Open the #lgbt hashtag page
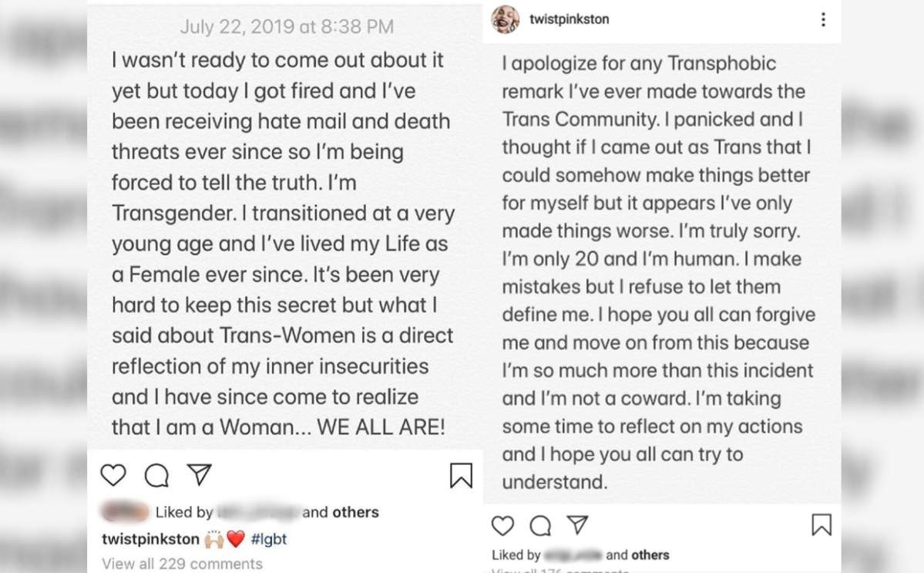924x573 pixels. point(270,539)
